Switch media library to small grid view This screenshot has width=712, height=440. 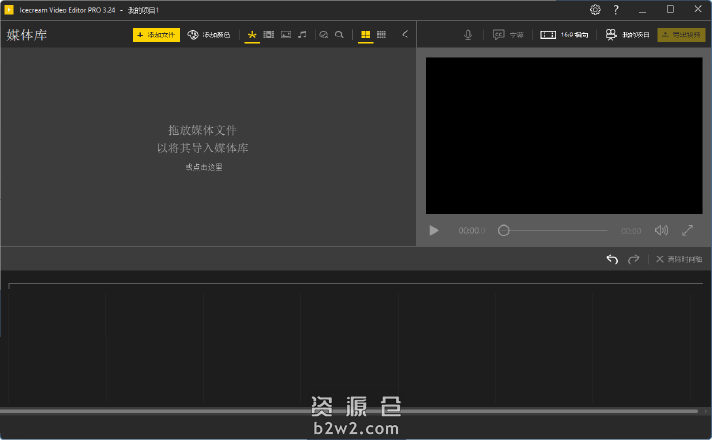coord(382,34)
